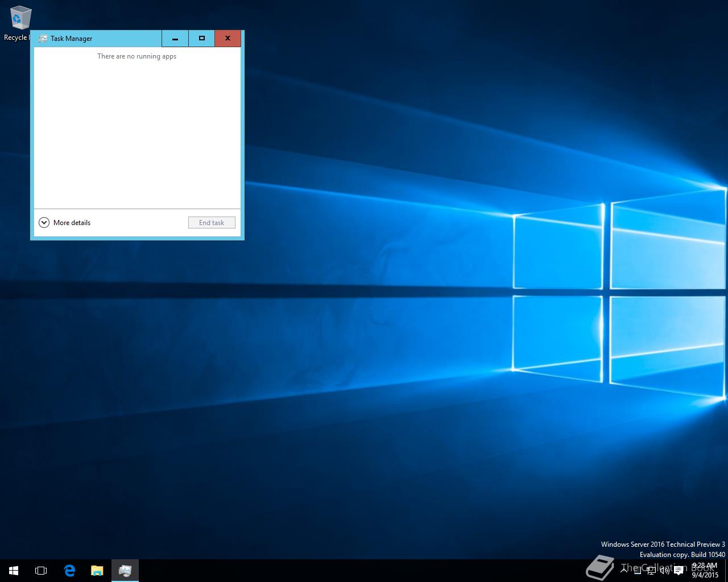Launch Microsoft Edge from the taskbar
Image resolution: width=728 pixels, height=582 pixels.
69,571
